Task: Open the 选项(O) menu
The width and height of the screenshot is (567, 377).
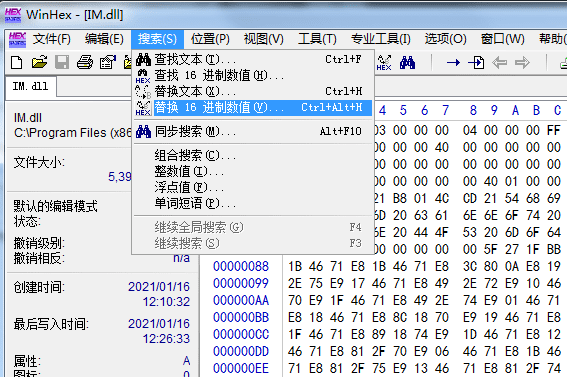Action: click(446, 39)
